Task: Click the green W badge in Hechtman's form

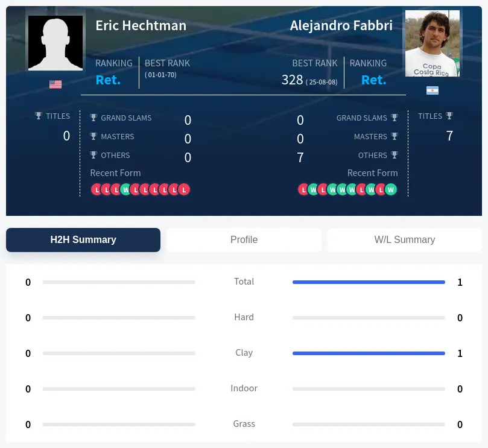Action: pyautogui.click(x=125, y=189)
